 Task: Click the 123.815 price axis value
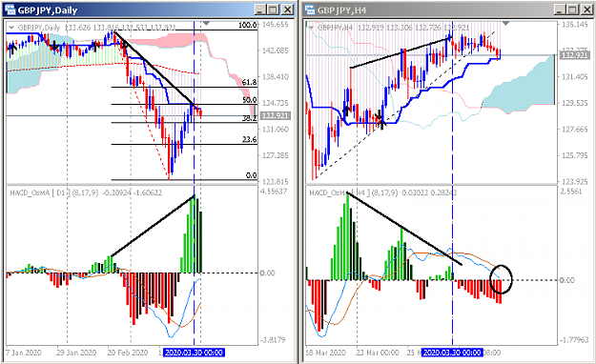276,182
